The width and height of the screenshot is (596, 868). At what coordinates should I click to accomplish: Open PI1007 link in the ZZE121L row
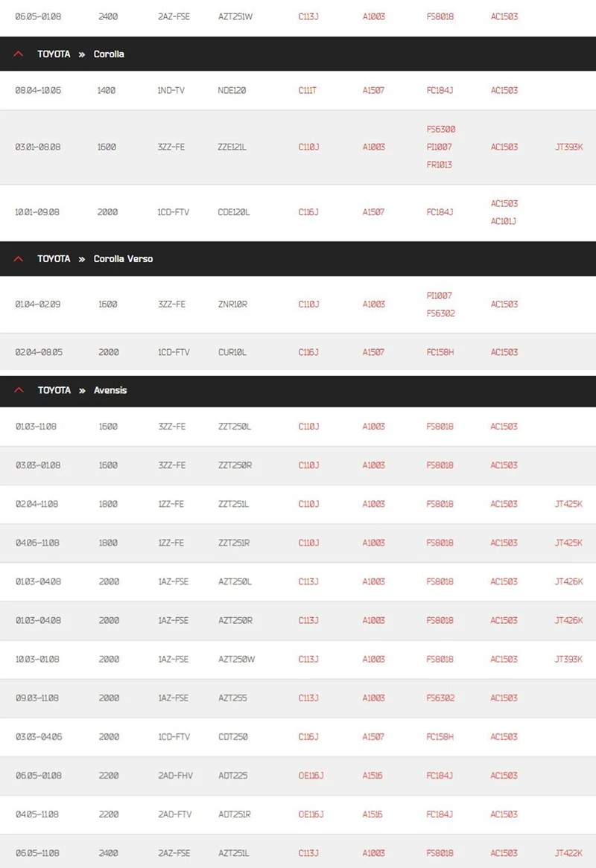440,147
